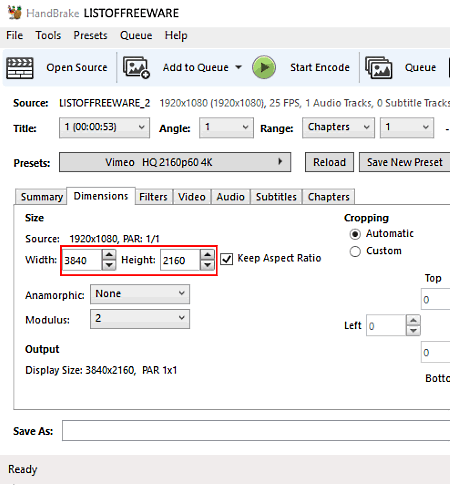Image resolution: width=450 pixels, height=485 pixels.
Task: Select the Automatic cropping radio button
Action: pyautogui.click(x=355, y=234)
